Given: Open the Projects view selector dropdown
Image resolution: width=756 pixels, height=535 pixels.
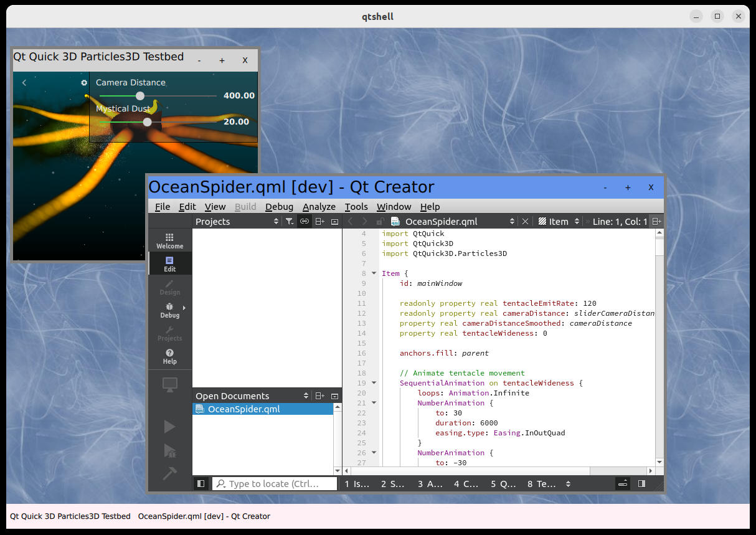Looking at the screenshot, I should [276, 221].
